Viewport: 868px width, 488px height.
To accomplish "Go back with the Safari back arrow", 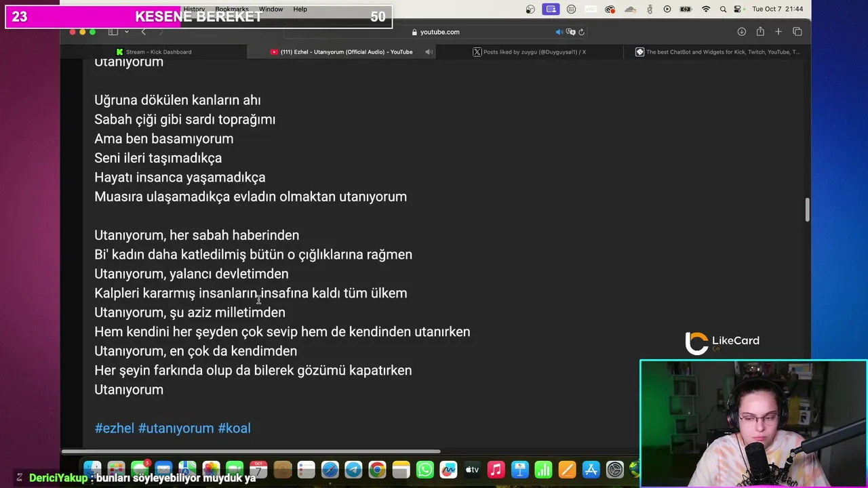I will pyautogui.click(x=143, y=32).
